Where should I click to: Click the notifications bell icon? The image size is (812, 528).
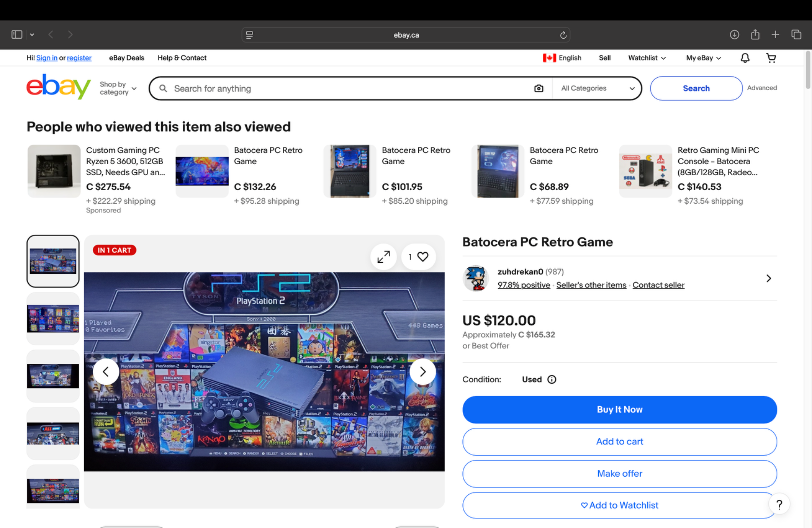point(745,58)
